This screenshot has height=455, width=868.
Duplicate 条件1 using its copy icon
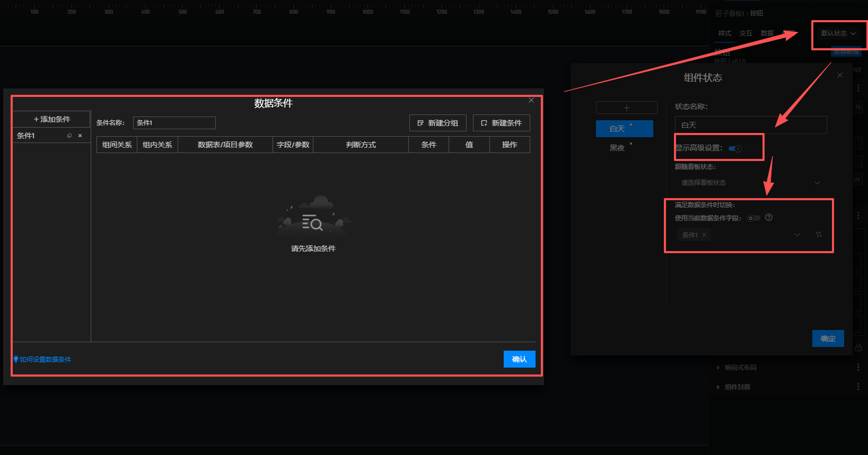pyautogui.click(x=69, y=136)
